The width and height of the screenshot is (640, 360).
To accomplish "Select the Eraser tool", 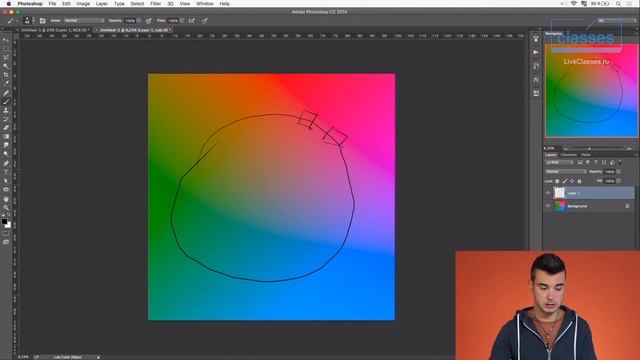I will [x=6, y=128].
